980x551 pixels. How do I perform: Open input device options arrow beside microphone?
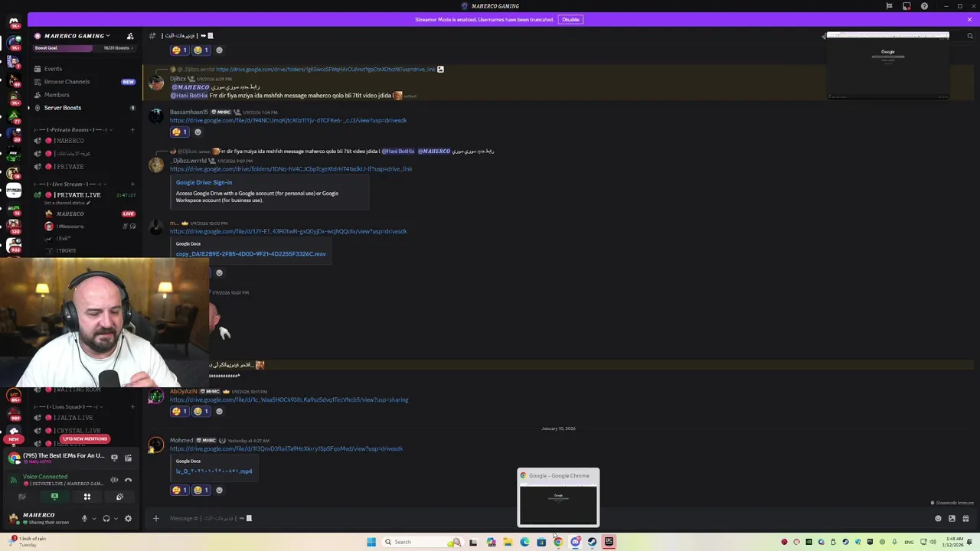pyautogui.click(x=93, y=518)
